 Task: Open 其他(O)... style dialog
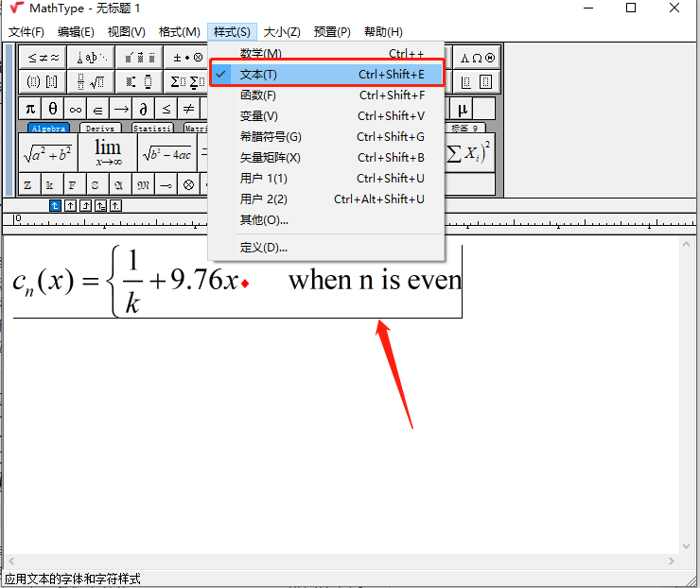[326, 220]
